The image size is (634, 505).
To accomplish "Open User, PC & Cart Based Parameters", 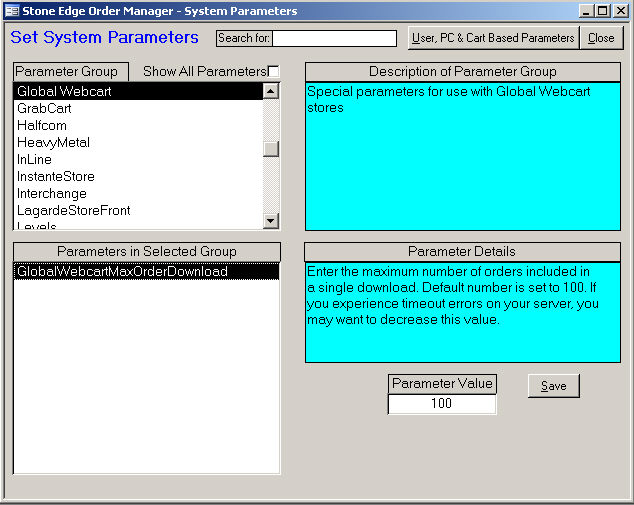I will coord(493,38).
